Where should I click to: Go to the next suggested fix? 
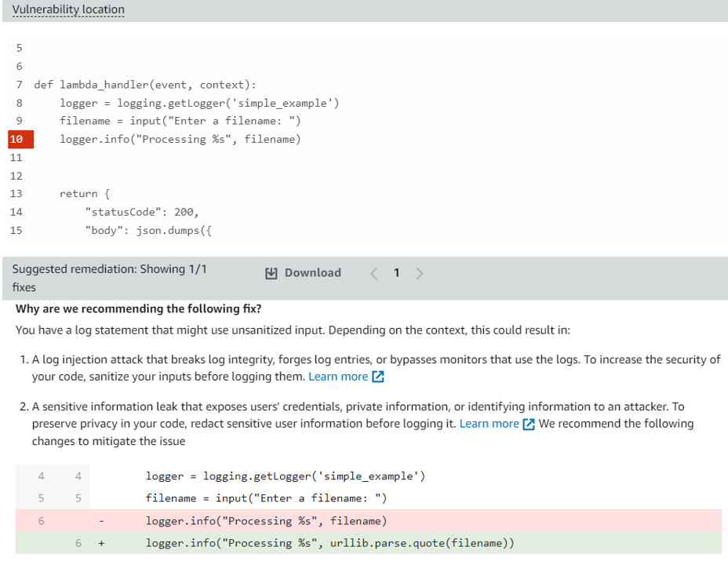pyautogui.click(x=419, y=273)
